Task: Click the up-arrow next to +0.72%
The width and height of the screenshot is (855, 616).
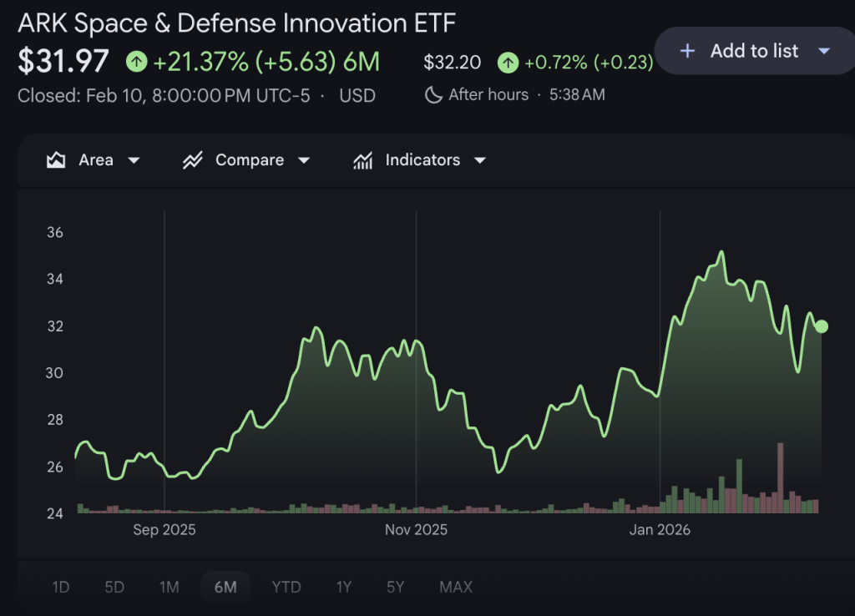Action: tap(507, 62)
